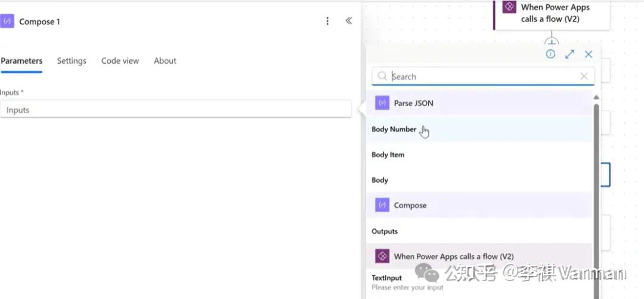The height and width of the screenshot is (299, 644).
Task: Click the info icon in dynamic content popup
Action: [550, 54]
